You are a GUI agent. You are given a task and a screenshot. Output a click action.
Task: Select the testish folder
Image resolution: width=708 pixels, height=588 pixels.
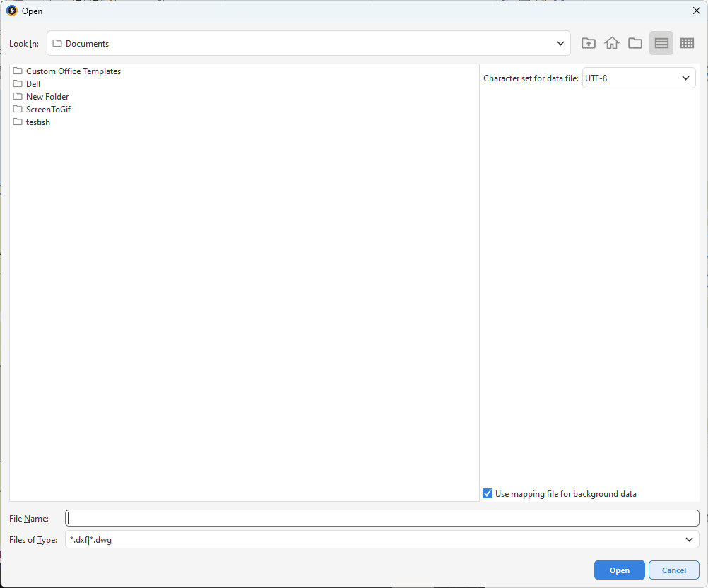pos(37,122)
